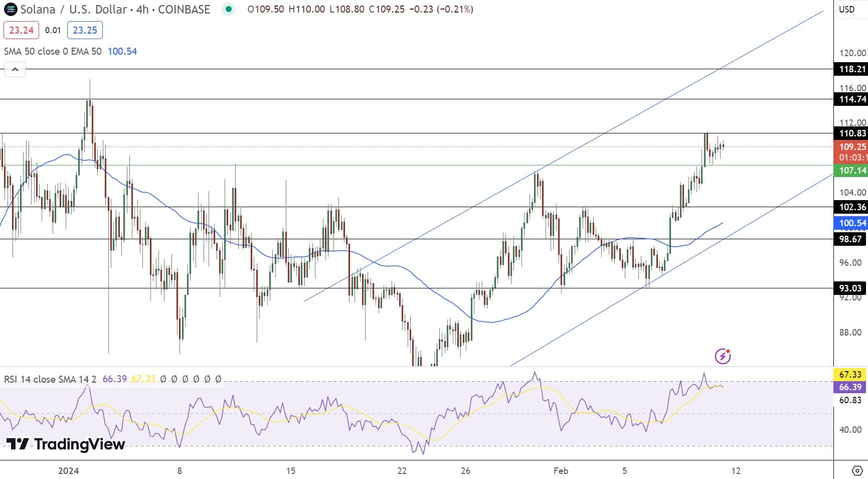Click the blue buy price 23.25

(x=85, y=30)
